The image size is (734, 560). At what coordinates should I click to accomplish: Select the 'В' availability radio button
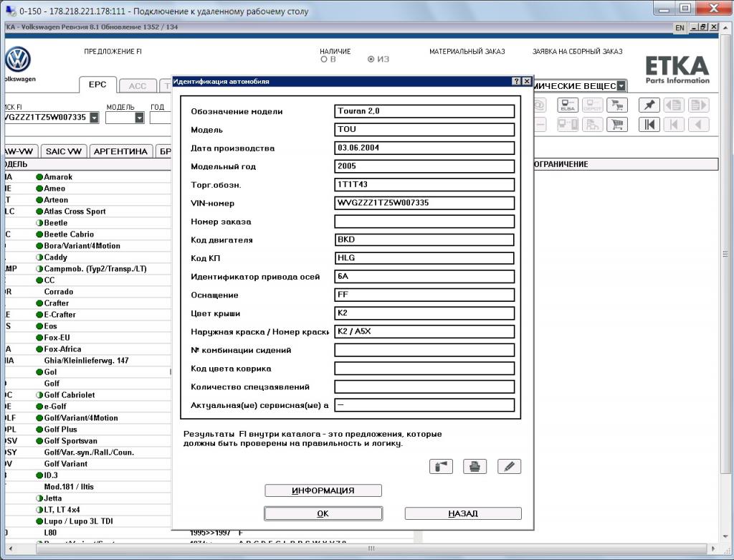point(324,60)
